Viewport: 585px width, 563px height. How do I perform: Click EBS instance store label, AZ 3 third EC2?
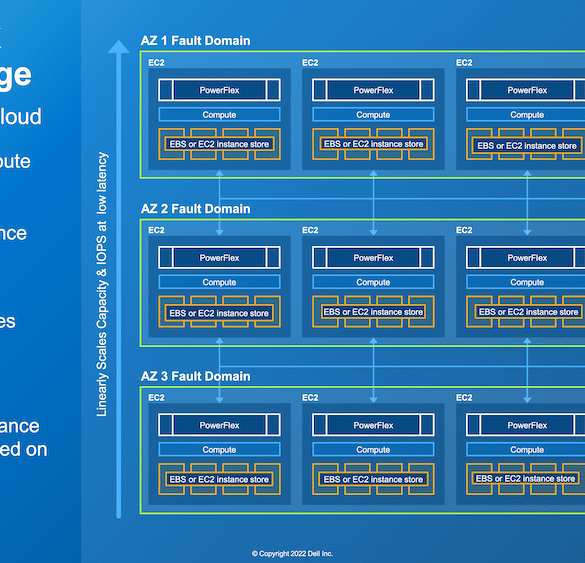pos(525,478)
